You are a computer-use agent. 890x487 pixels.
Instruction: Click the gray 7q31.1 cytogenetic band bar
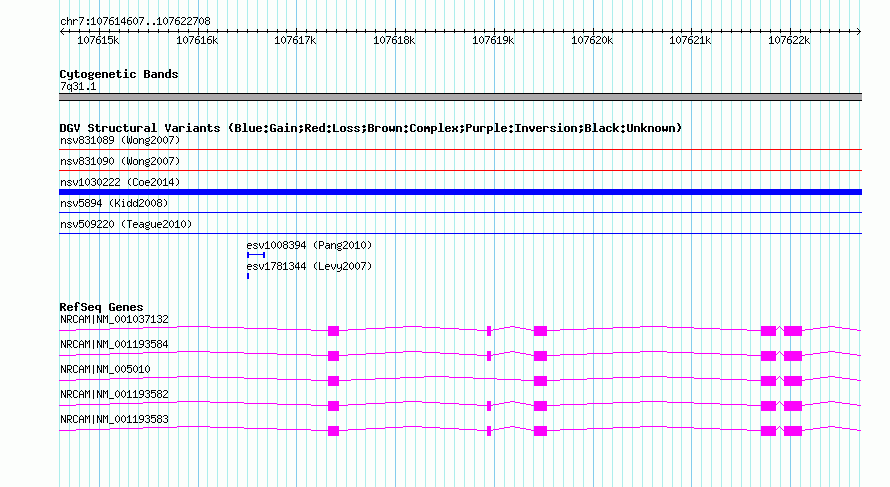pyautogui.click(x=460, y=97)
